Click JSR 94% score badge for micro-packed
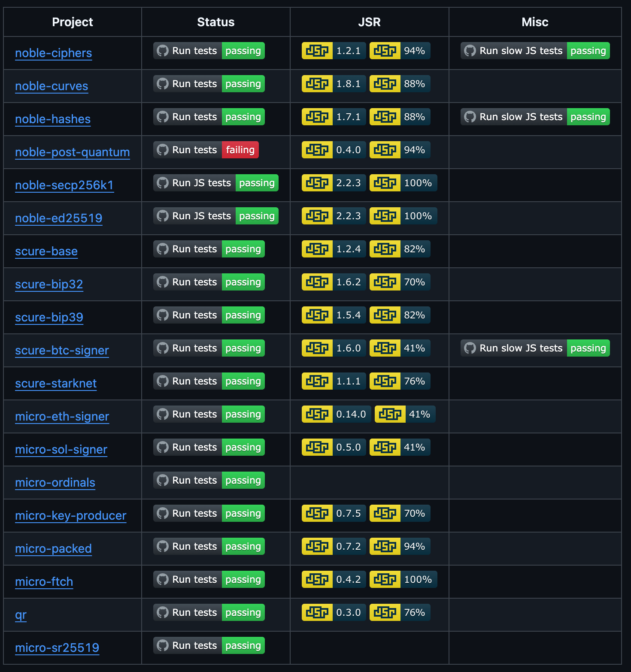 click(400, 546)
